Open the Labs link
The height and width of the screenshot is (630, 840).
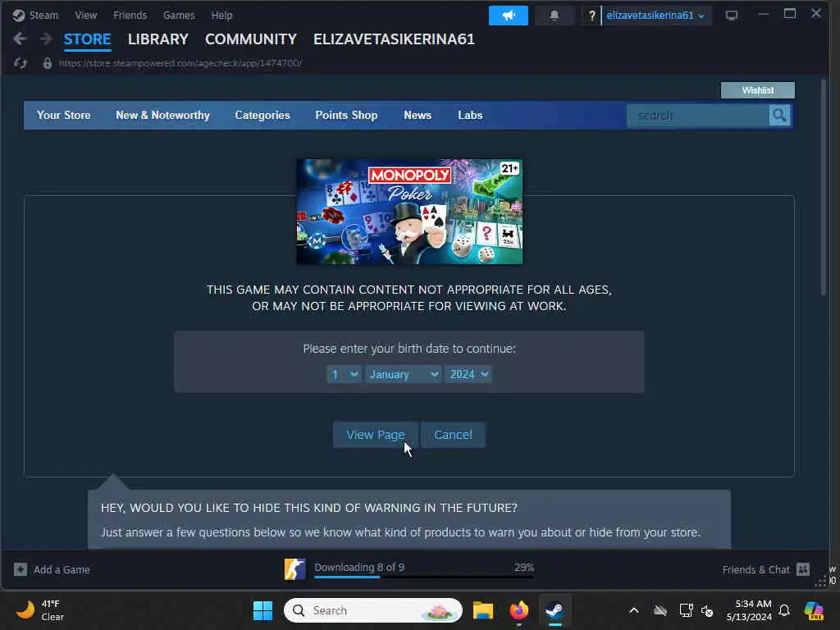(x=470, y=115)
